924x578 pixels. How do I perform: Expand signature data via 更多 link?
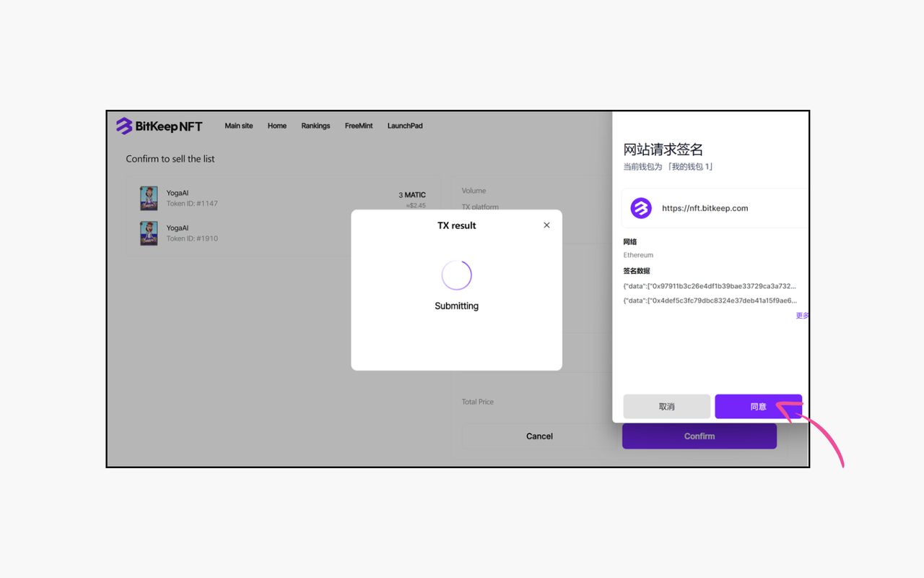click(x=802, y=316)
